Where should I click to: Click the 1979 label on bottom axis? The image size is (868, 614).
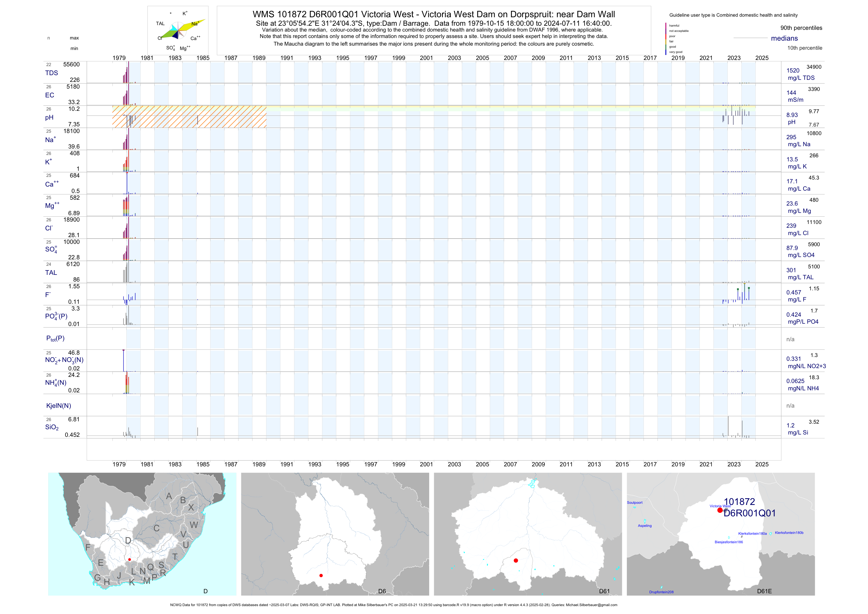pyautogui.click(x=119, y=464)
